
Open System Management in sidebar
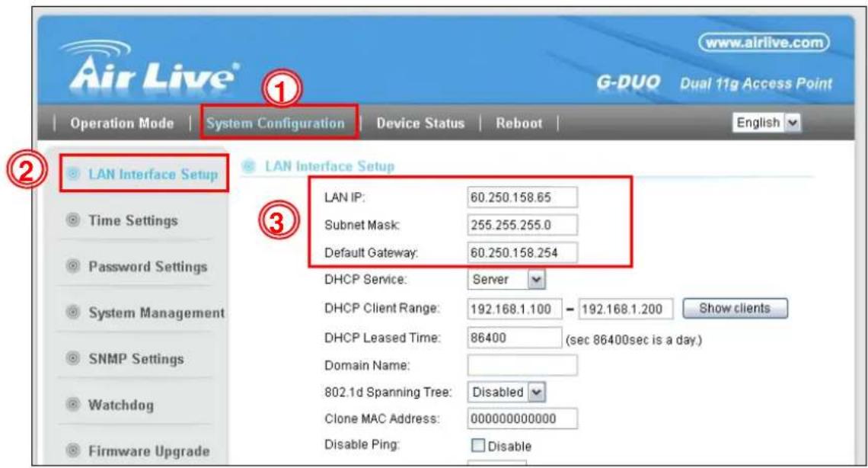157,313
